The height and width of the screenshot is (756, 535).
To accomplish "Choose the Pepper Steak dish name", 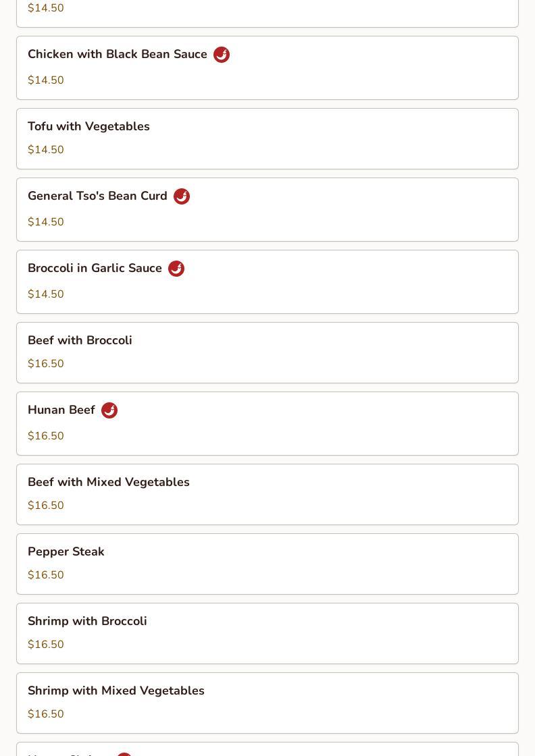I will pyautogui.click(x=66, y=551).
